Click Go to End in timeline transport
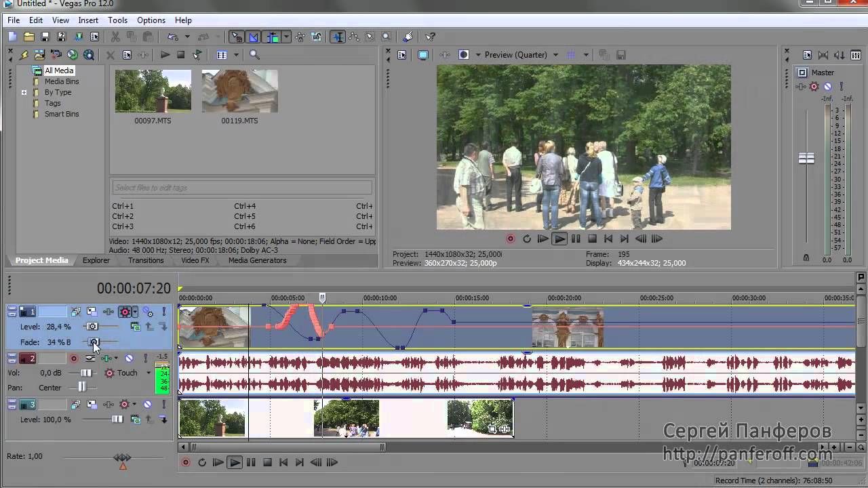 300,462
